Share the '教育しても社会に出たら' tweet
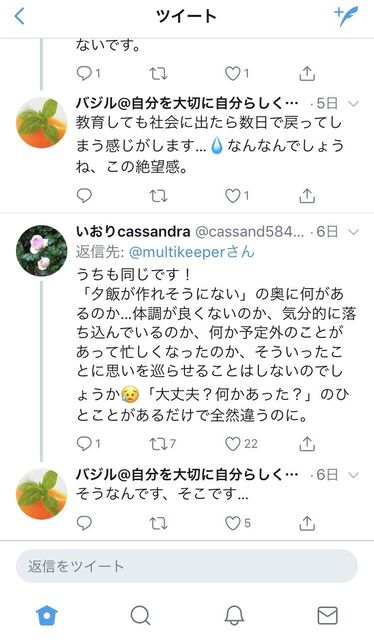Viewport: 374px width, 640px height. click(307, 197)
